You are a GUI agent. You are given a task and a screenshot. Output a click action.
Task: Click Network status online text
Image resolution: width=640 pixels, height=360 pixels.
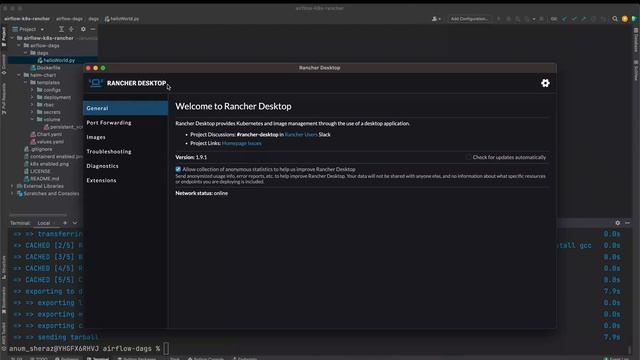coord(202,193)
